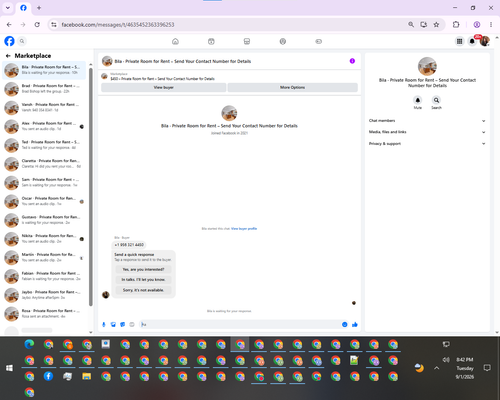This screenshot has height=400, width=500.
Task: Open the Claretta conversation in the list
Action: 44,164
